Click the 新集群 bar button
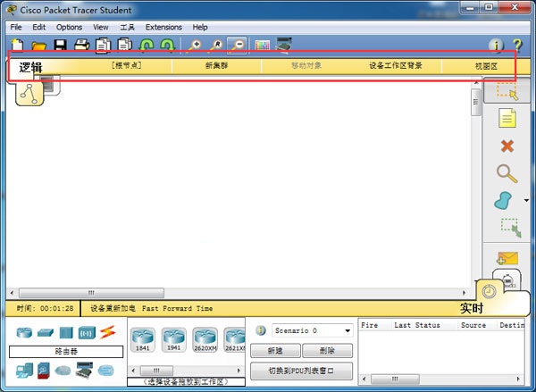536x392 pixels. coord(217,65)
